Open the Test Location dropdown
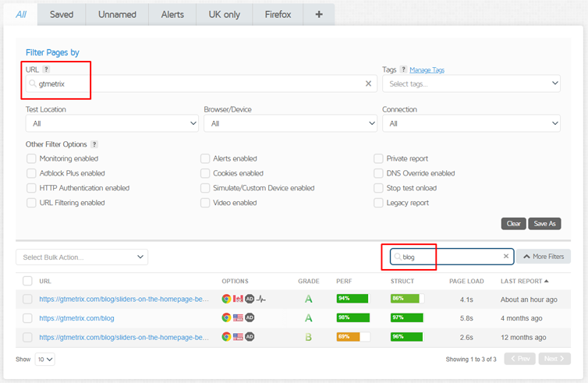The width and height of the screenshot is (588, 383). (112, 123)
